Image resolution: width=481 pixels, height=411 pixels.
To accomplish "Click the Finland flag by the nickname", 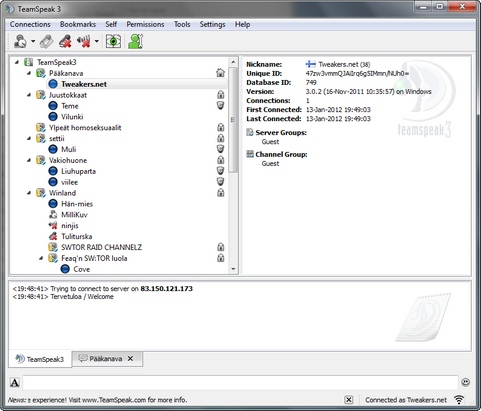I will [x=311, y=64].
